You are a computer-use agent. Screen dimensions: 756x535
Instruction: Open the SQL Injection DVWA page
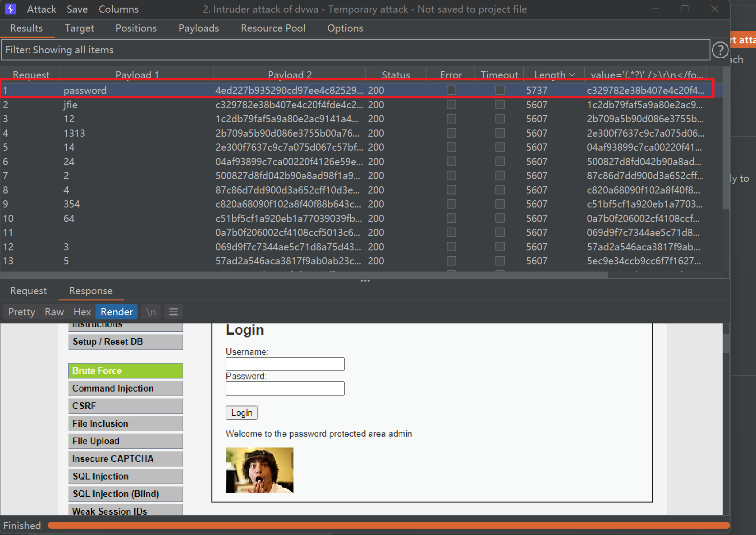tap(125, 476)
